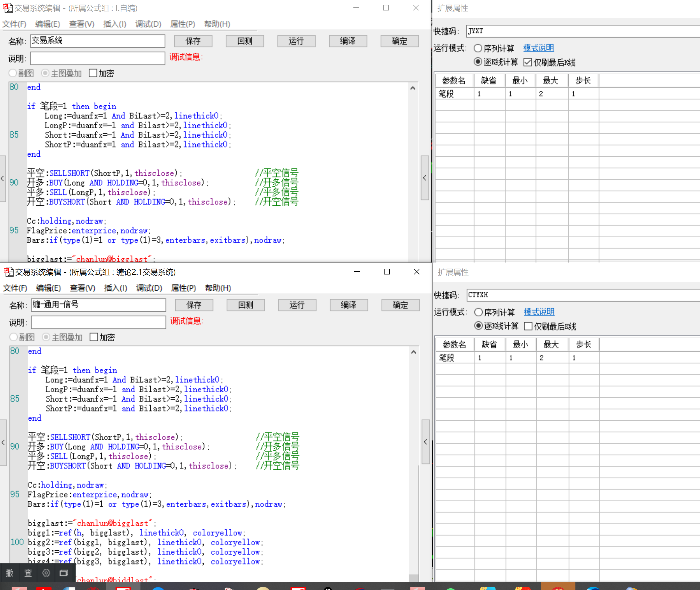Click app icon in 缠论2.1交易系统 title bar
The width and height of the screenshot is (700, 590).
(8, 272)
